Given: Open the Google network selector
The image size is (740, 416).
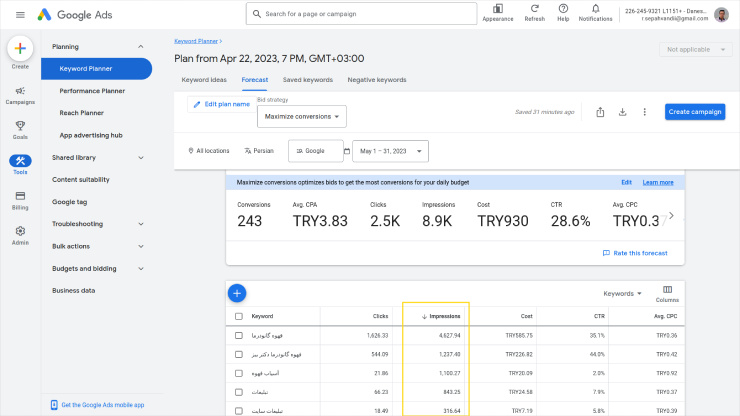Looking at the screenshot, I should [316, 151].
